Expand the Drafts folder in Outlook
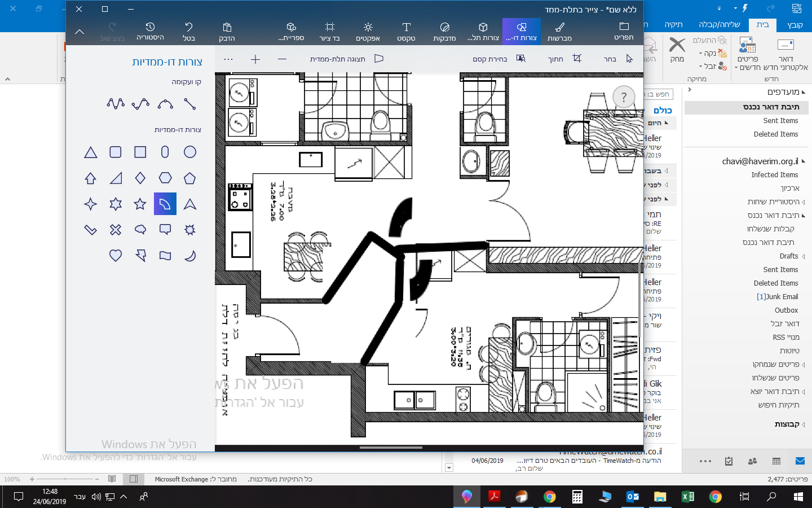Screen dimensions: 812x508 tap(804, 256)
